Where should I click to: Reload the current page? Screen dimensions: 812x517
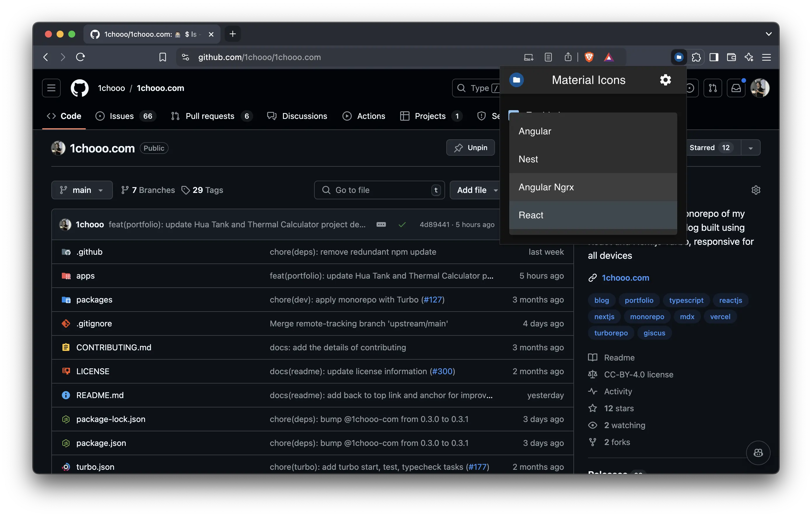tap(80, 57)
